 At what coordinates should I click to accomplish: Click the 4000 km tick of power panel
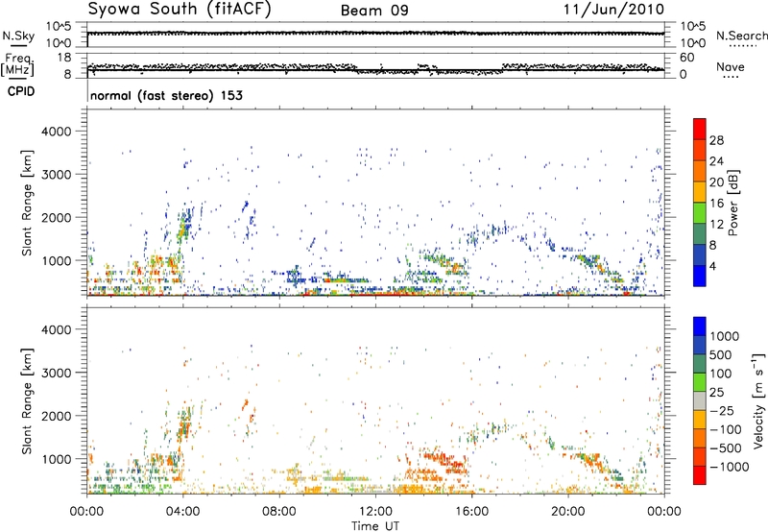pyautogui.click(x=57, y=132)
